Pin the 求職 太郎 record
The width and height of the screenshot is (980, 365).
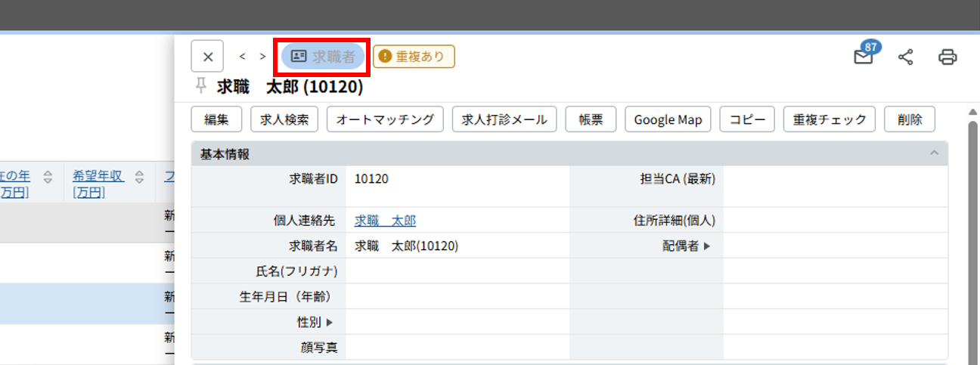point(201,86)
